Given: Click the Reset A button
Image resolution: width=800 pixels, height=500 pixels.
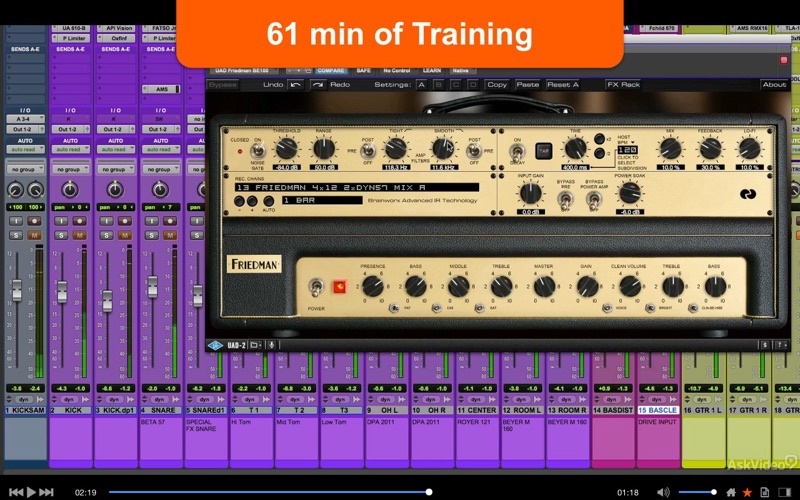Looking at the screenshot, I should [x=563, y=85].
